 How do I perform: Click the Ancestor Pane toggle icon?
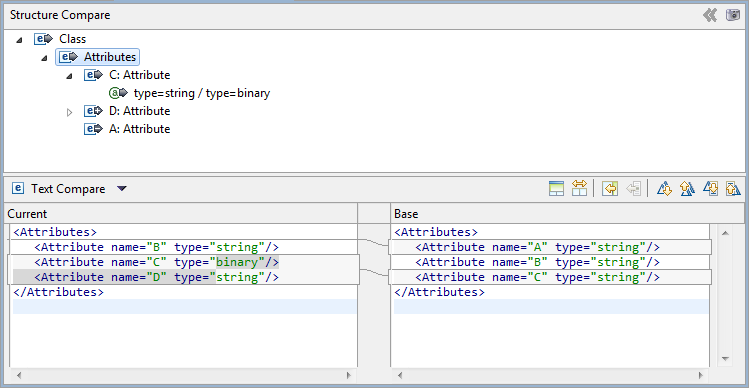[x=556, y=189]
